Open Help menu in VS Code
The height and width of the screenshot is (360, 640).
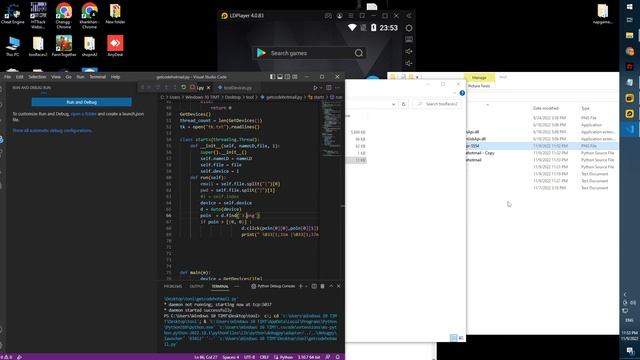(116, 77)
